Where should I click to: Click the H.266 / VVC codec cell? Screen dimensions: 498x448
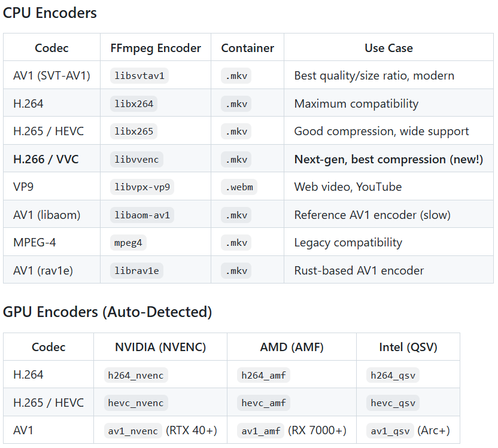pos(46,159)
